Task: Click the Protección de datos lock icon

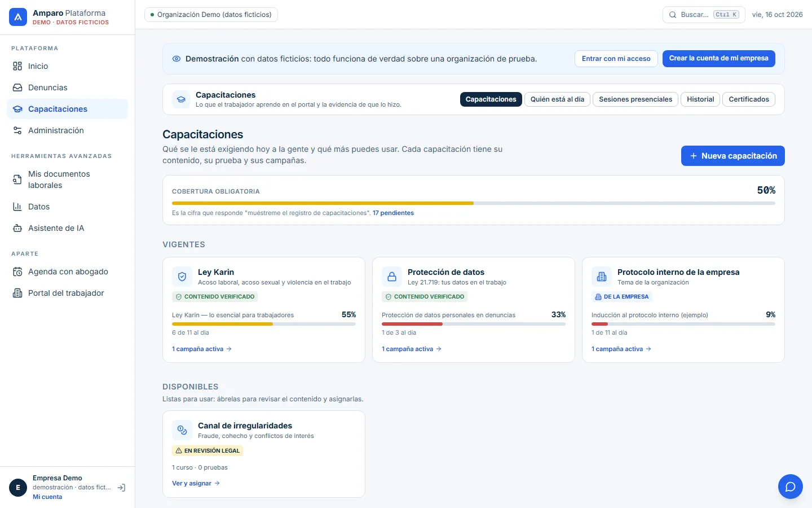Action: click(392, 277)
